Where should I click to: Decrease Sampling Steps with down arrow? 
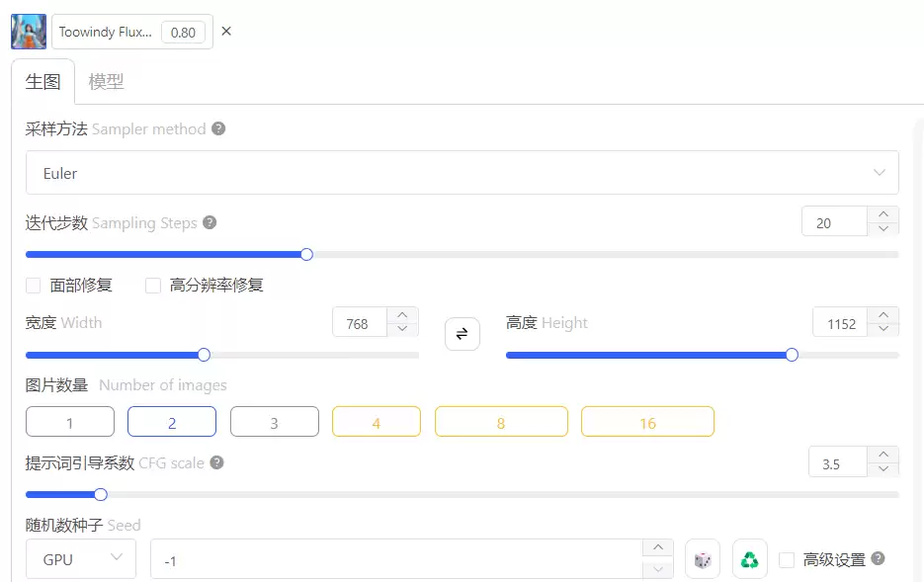coord(882,228)
